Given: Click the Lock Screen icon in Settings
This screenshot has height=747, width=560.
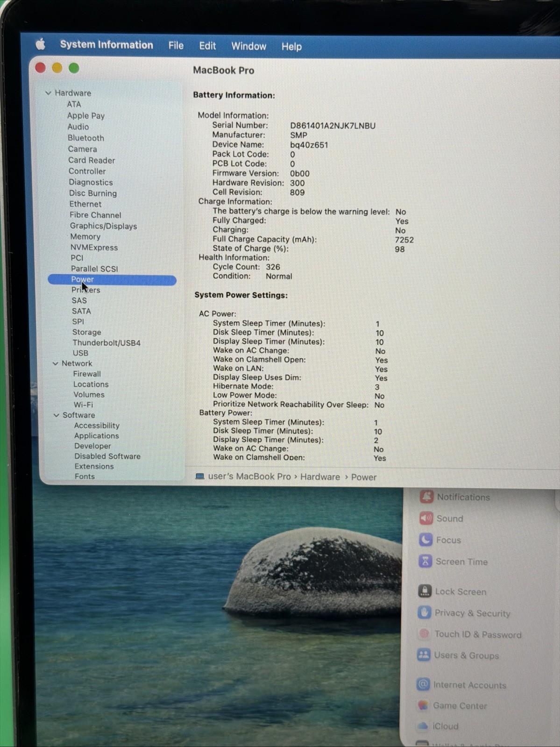Looking at the screenshot, I should (x=425, y=591).
